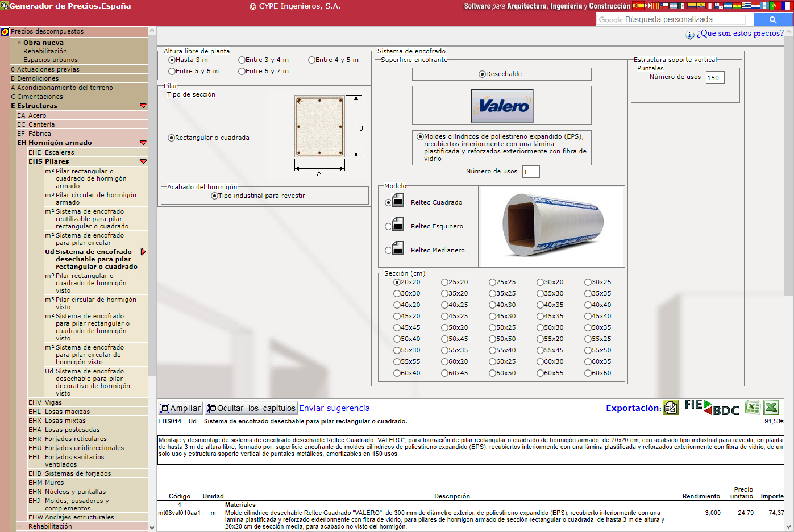
Task: Expand the EHV Vigas section
Action: 87,402
